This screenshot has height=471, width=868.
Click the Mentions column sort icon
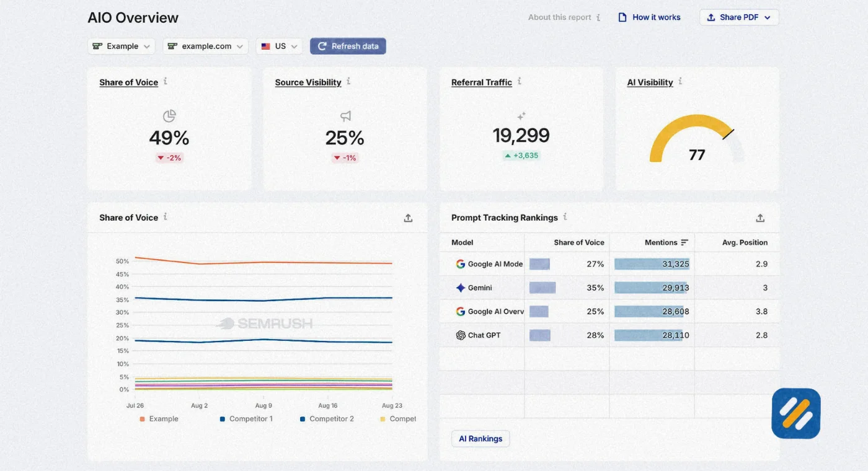pyautogui.click(x=684, y=242)
